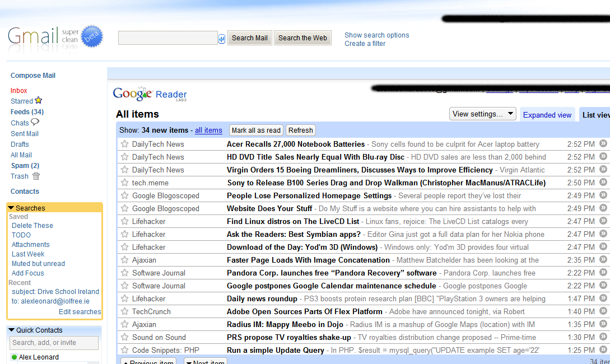The image size is (610, 364).
Task: Open the View settings dropdown
Action: coord(482,114)
